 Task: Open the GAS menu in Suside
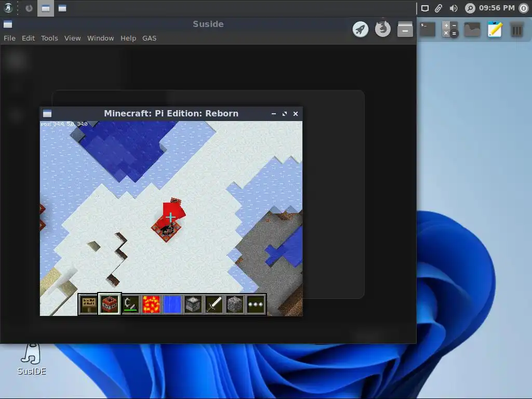(149, 38)
